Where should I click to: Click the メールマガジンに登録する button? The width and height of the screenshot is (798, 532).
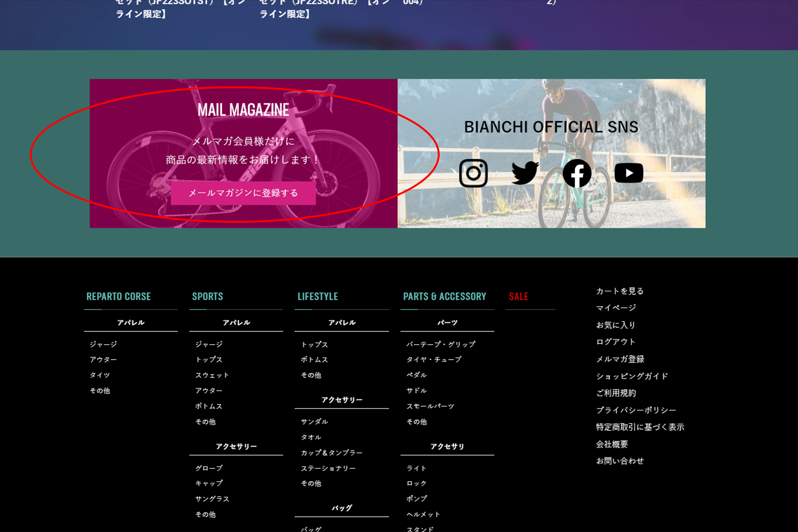243,193
